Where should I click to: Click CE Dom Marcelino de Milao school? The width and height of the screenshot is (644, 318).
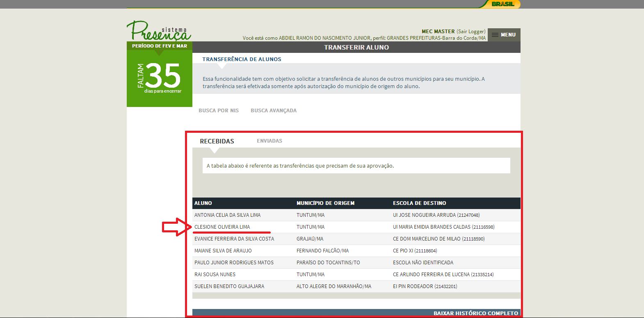[x=438, y=239]
